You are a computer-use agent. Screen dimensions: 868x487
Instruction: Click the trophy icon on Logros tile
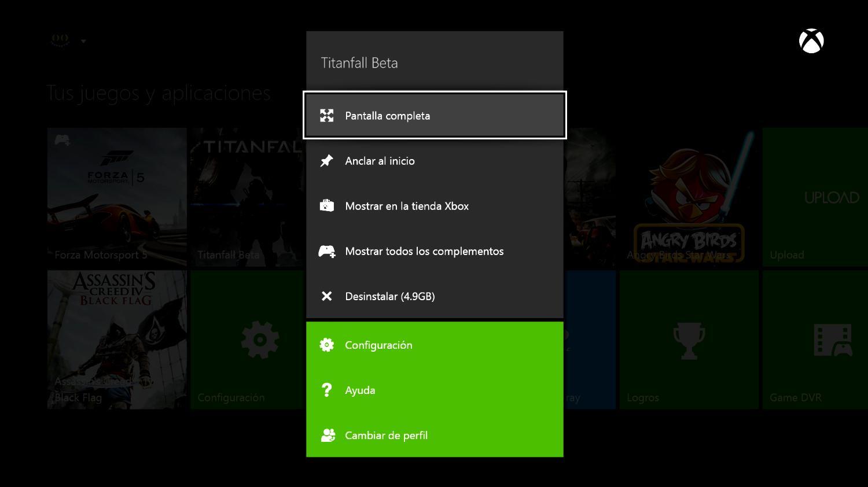point(689,341)
